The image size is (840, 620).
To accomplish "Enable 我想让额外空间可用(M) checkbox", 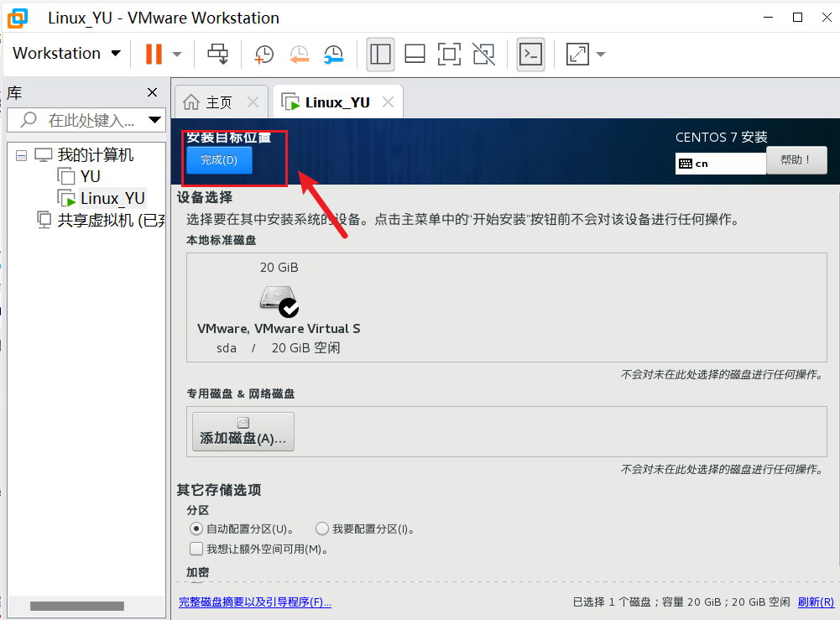I will pos(196,549).
